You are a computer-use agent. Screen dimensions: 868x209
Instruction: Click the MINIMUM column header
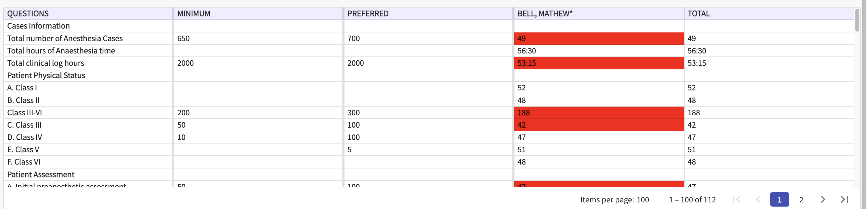(194, 14)
